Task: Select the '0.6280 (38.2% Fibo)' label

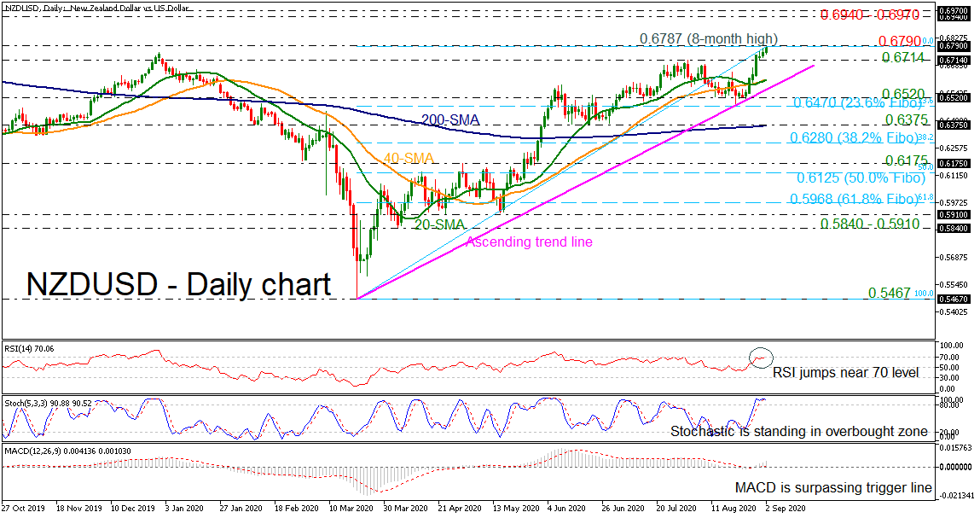Action: [853, 137]
